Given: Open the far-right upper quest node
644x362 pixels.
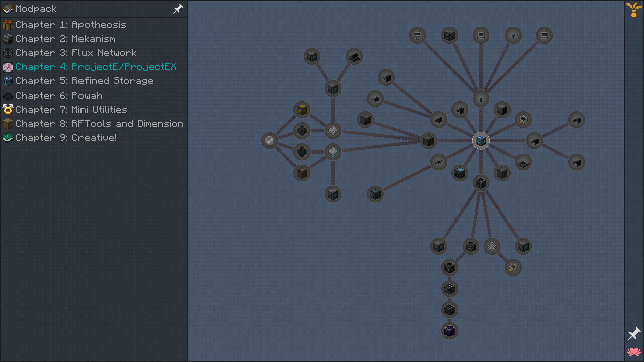Looking at the screenshot, I should (x=576, y=120).
